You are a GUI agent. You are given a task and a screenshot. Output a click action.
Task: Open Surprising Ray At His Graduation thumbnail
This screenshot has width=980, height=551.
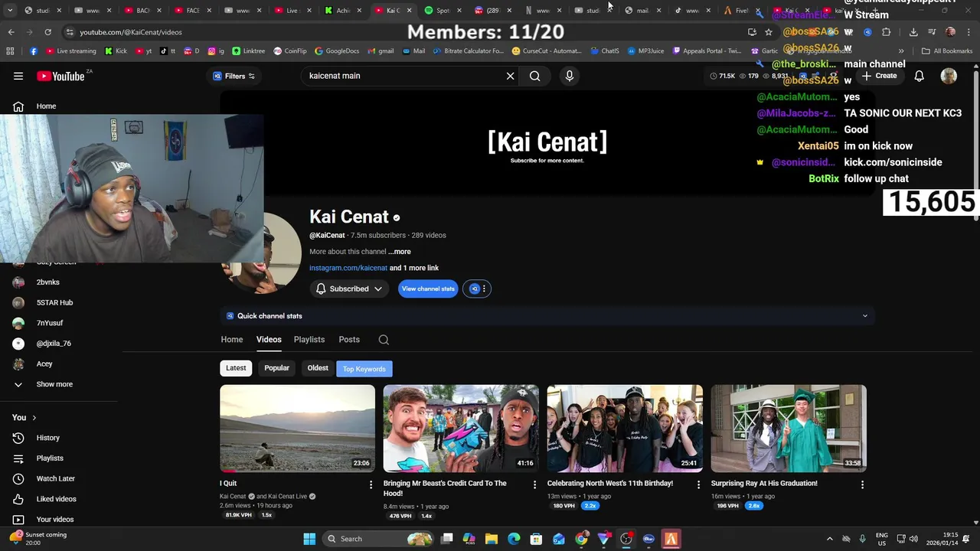point(789,429)
